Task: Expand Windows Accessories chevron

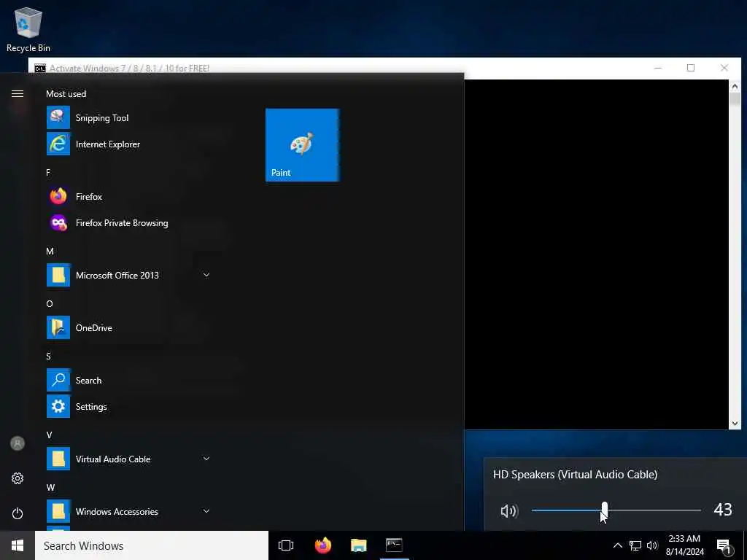Action: (x=206, y=511)
